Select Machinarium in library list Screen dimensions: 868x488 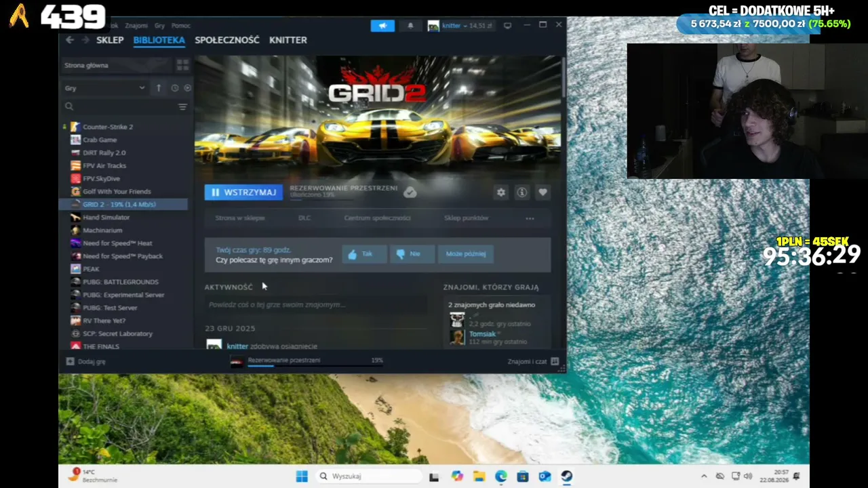pyautogui.click(x=102, y=230)
